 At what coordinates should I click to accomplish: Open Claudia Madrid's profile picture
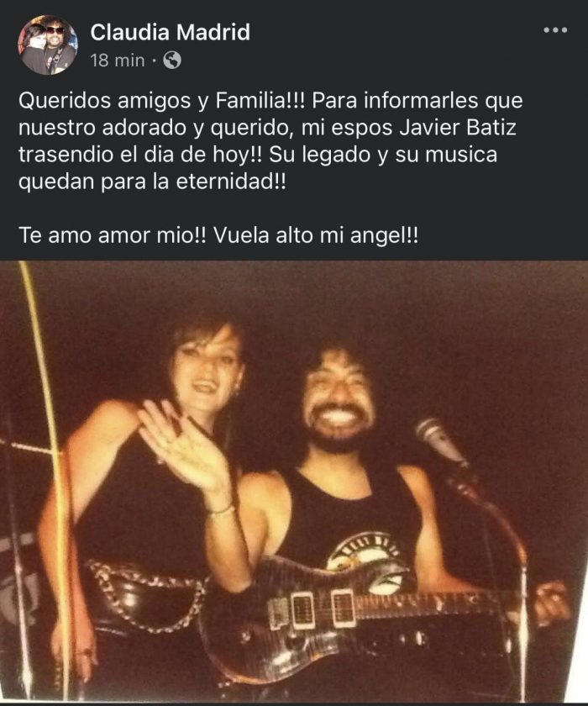pyautogui.click(x=47, y=45)
